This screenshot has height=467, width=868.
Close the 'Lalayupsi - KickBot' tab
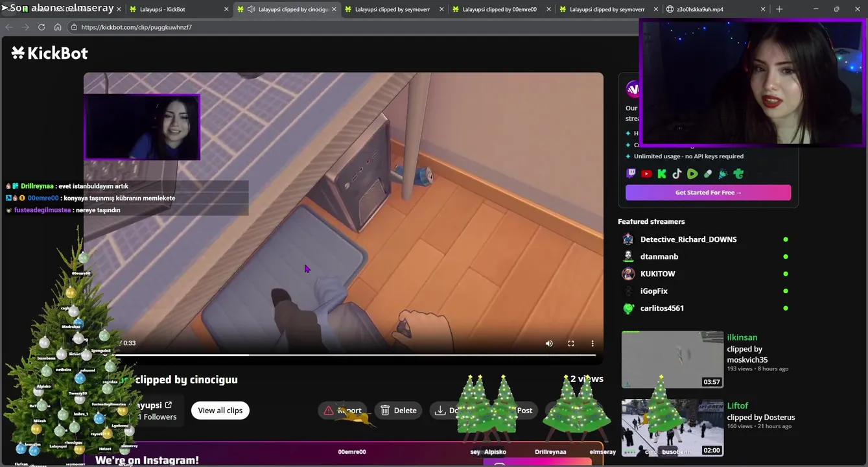[226, 10]
